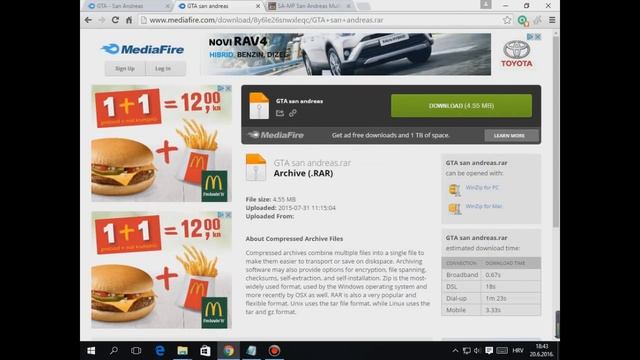The width and height of the screenshot is (640, 360).
Task: Click the Sign Up button
Action: pos(125,69)
